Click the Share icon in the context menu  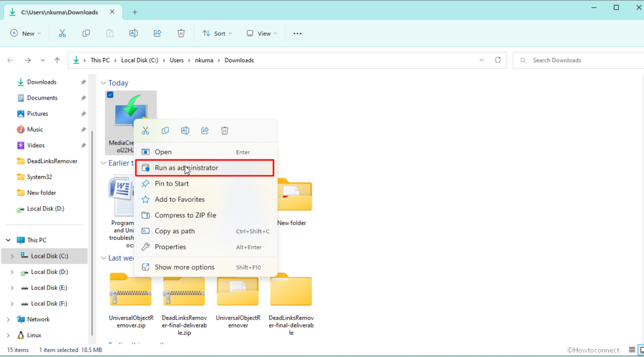pos(205,130)
